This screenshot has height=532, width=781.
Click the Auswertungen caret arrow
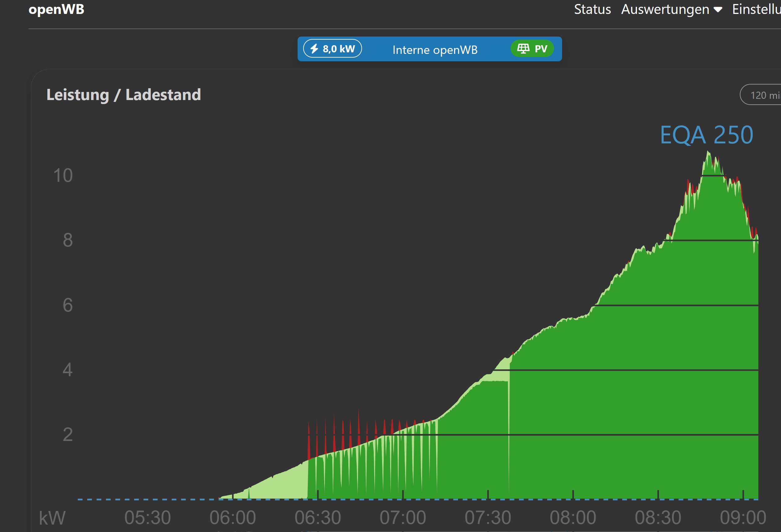[718, 10]
